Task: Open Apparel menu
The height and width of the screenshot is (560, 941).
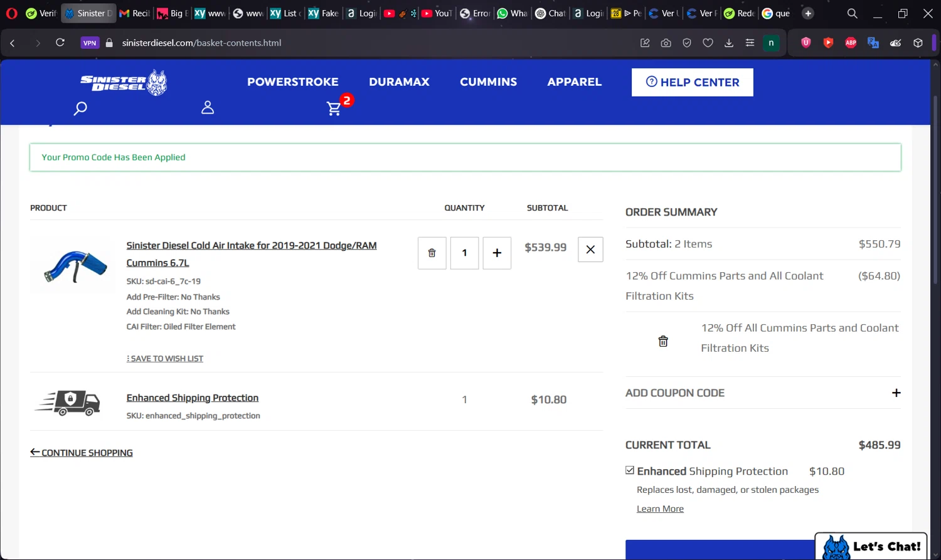Action: click(574, 82)
